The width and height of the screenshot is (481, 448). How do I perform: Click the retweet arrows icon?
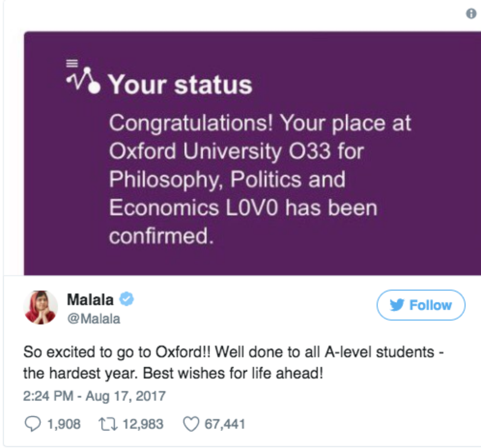pyautogui.click(x=108, y=424)
